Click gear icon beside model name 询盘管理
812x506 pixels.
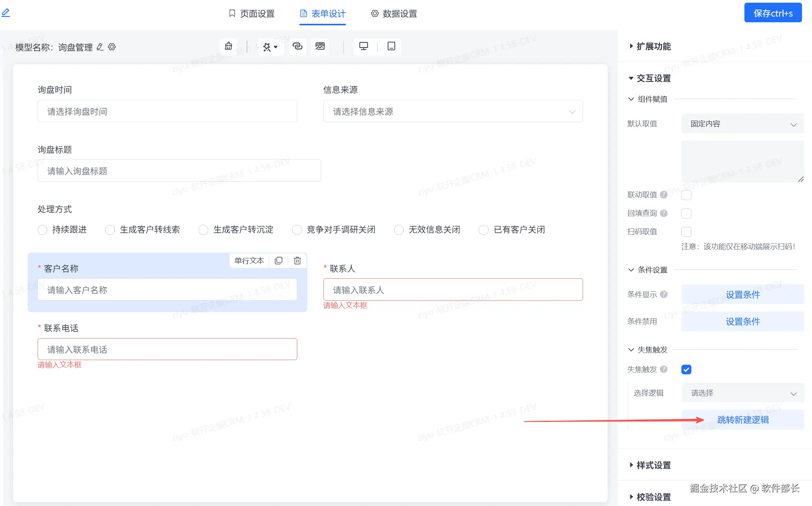tap(112, 47)
